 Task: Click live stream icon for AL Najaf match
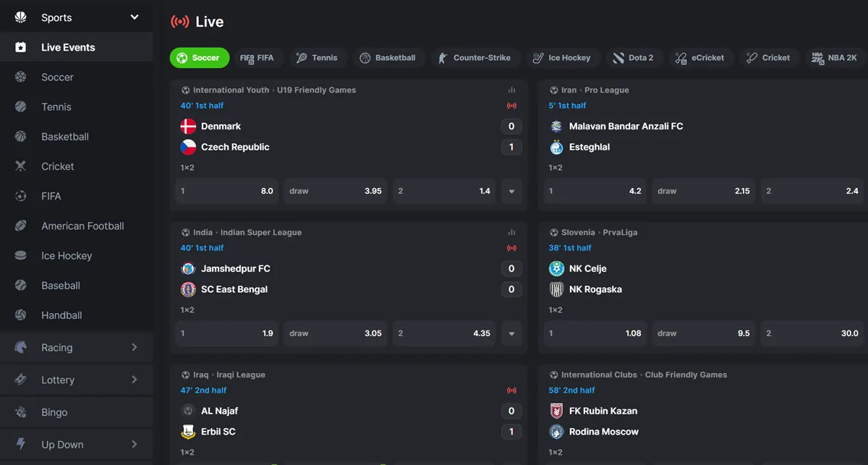511,391
